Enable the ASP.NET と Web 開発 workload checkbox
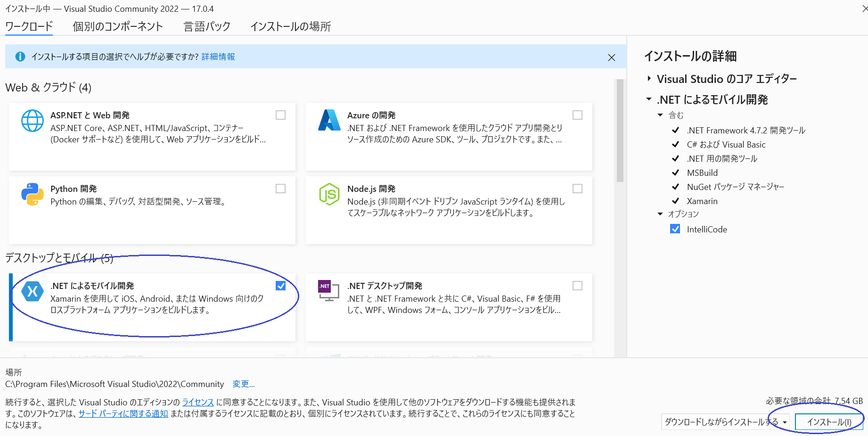The image size is (868, 436). tap(280, 115)
